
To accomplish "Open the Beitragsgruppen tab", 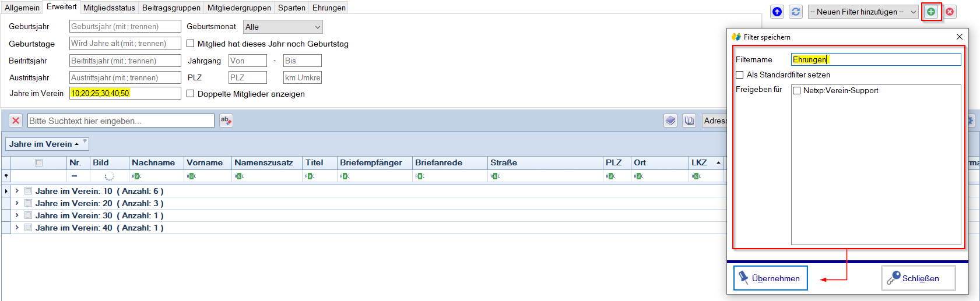I will pyautogui.click(x=171, y=8).
